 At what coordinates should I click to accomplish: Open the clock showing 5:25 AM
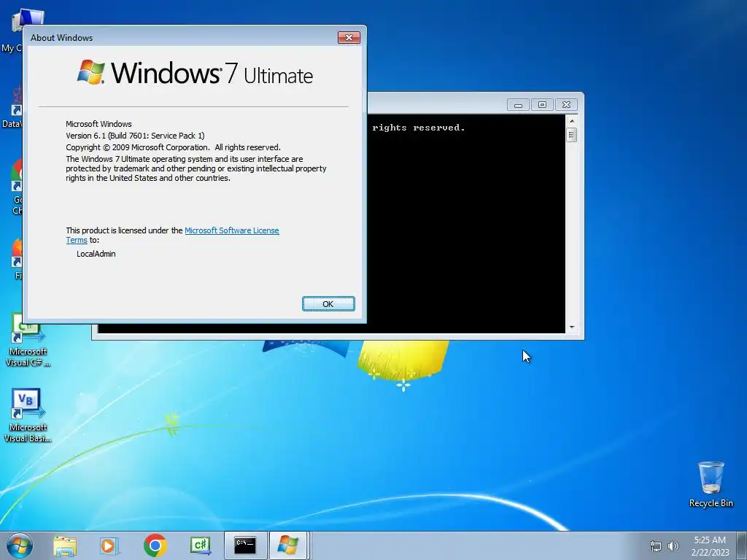(x=710, y=545)
